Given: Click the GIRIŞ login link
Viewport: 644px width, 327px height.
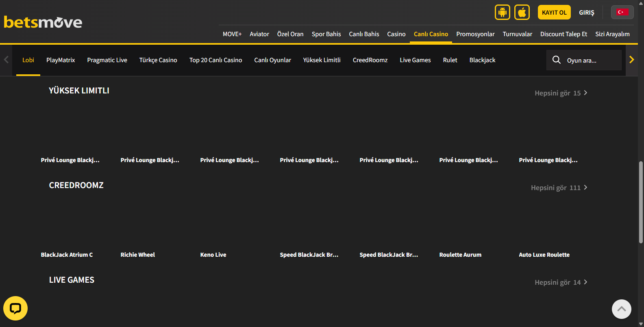Looking at the screenshot, I should tap(586, 13).
